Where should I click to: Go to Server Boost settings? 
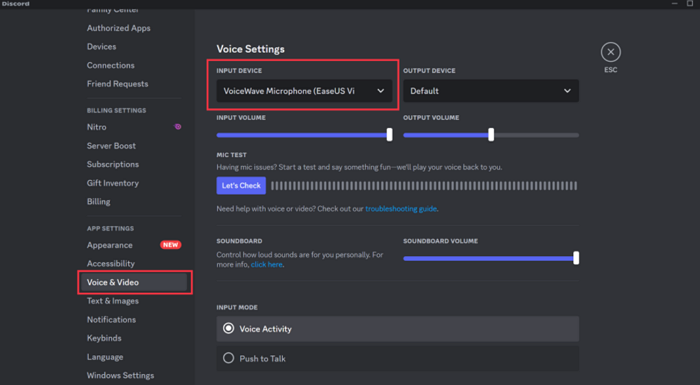click(x=111, y=146)
